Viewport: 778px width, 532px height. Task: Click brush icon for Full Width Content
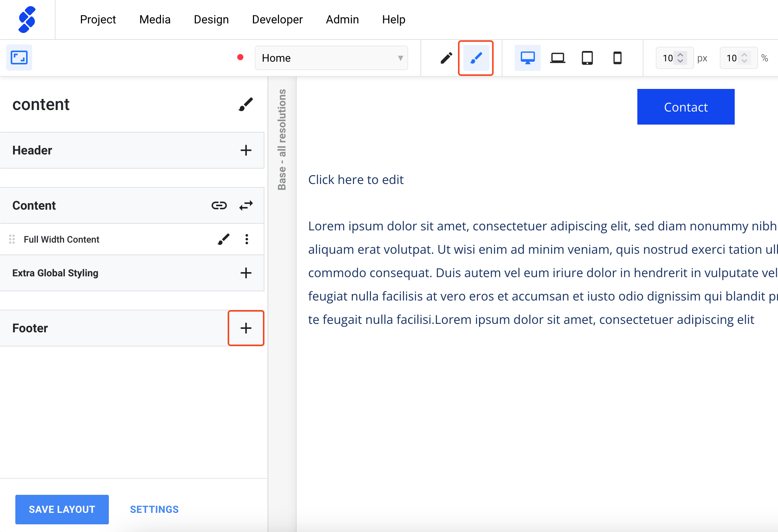[224, 239]
